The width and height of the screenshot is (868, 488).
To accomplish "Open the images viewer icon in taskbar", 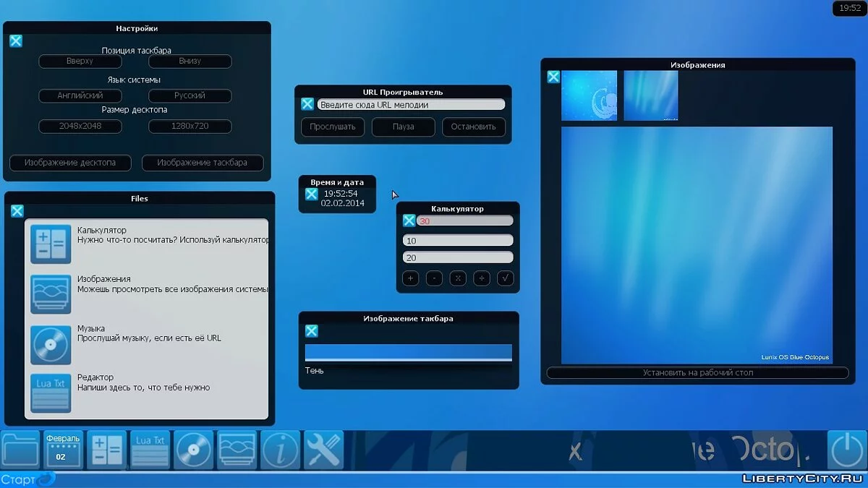I will 237,450.
